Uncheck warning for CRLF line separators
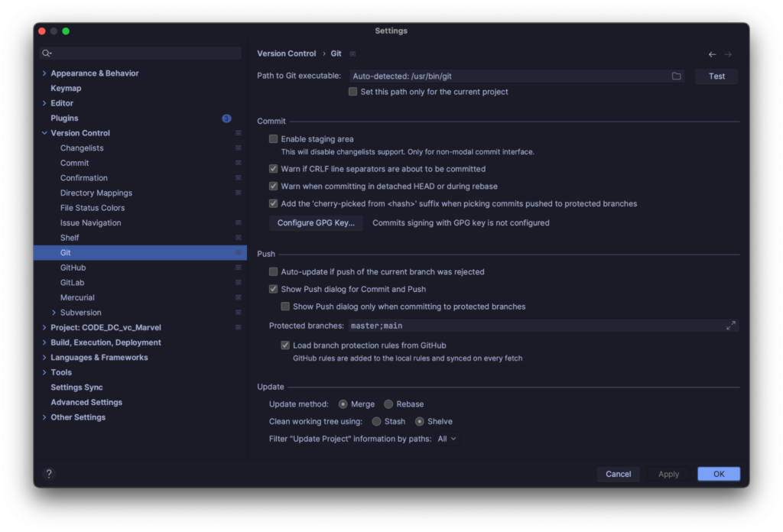Image resolution: width=783 pixels, height=532 pixels. click(273, 169)
